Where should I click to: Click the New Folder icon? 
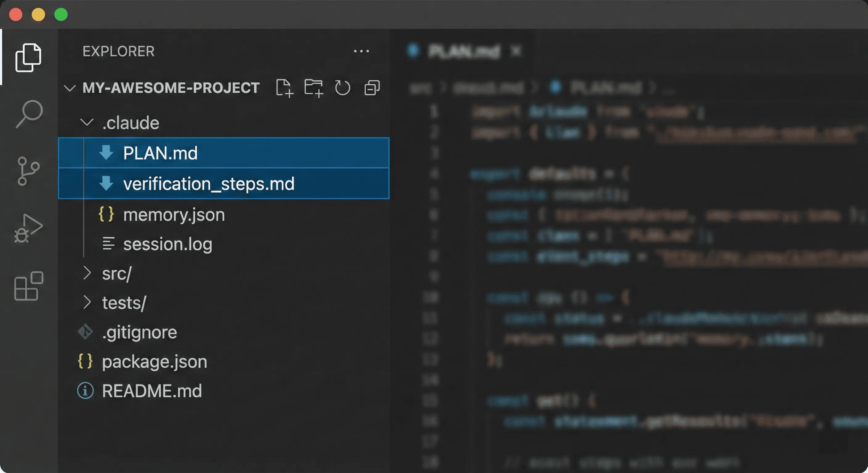coord(313,88)
